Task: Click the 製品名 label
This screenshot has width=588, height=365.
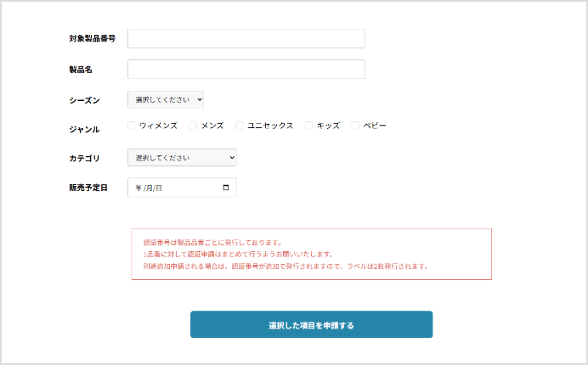Action: 81,70
